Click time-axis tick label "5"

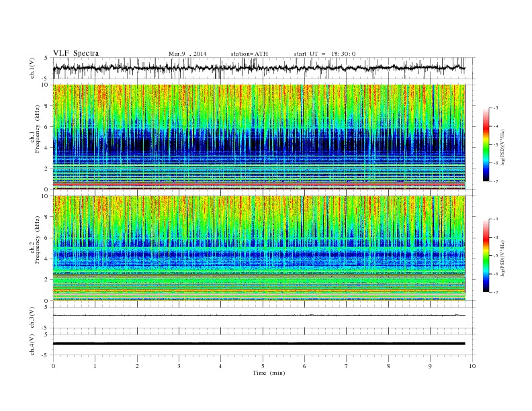click(263, 366)
